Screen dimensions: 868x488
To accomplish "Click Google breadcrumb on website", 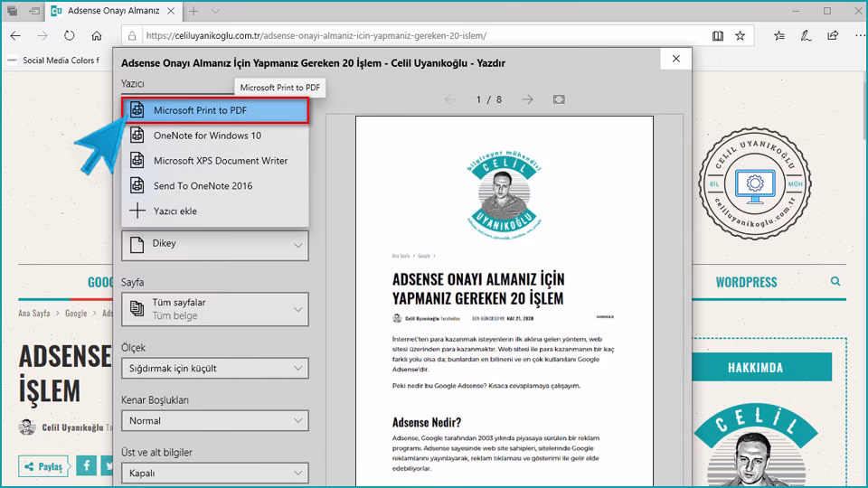I will [76, 314].
